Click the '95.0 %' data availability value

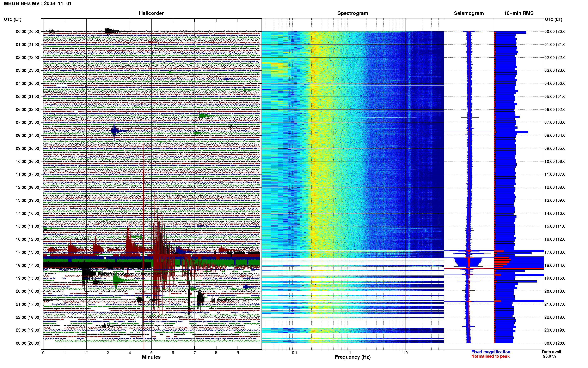click(x=549, y=356)
